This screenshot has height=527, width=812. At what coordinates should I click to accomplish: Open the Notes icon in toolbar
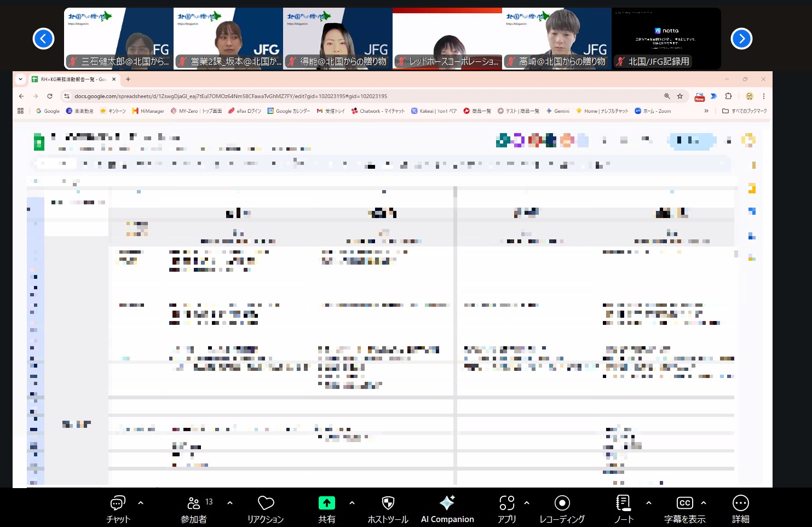click(x=623, y=503)
